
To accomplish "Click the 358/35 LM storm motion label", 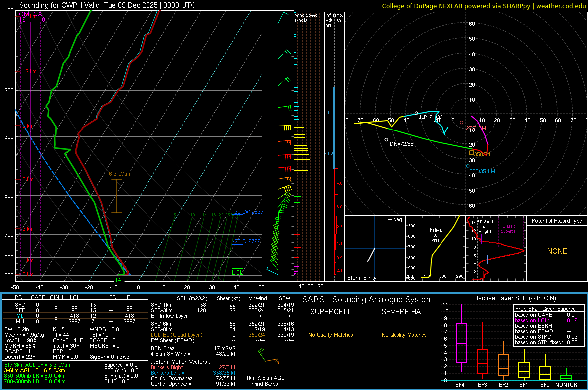I will pos(482,171).
